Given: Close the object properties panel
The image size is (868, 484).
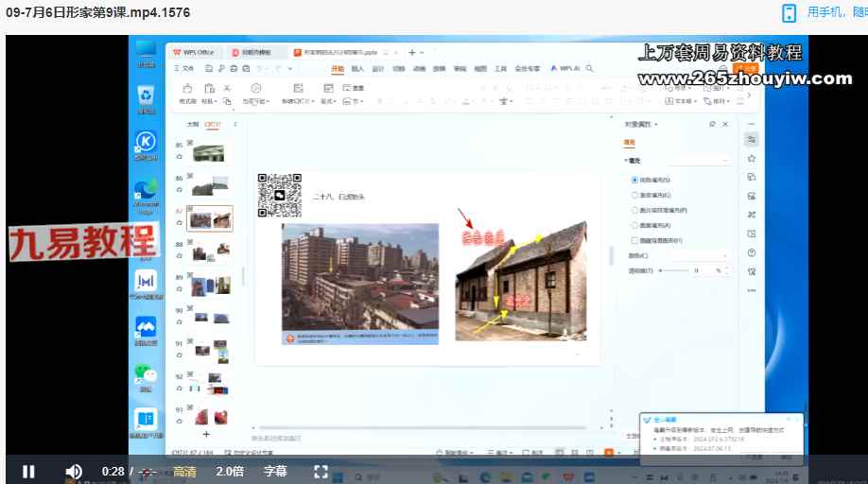Looking at the screenshot, I should coord(725,125).
